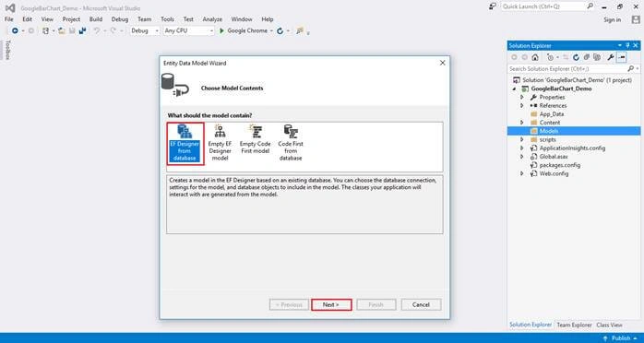Screen dimensions: 644x343
Task: Open the Any CPU platform dropdown
Action: 188,30
